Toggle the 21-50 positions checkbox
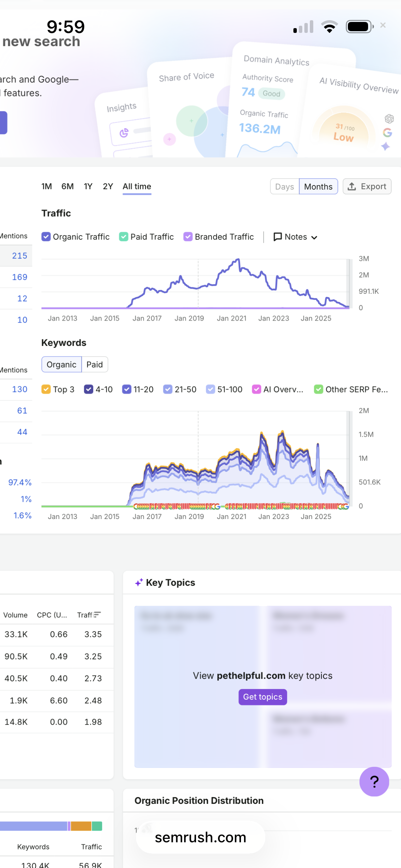 (168, 389)
